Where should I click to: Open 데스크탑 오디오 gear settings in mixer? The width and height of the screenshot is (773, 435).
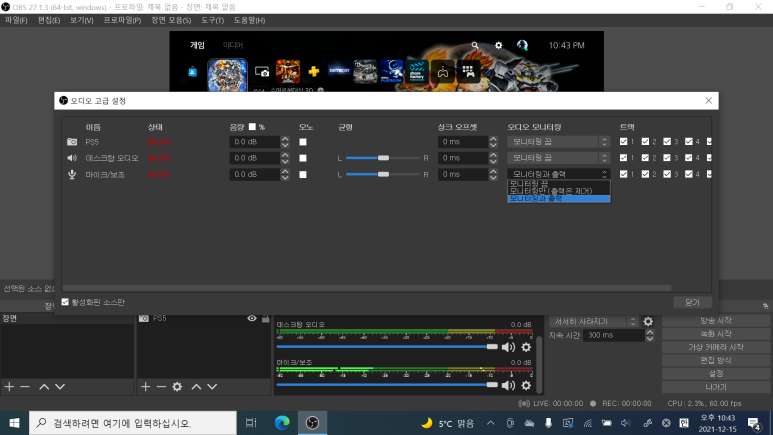(x=526, y=347)
